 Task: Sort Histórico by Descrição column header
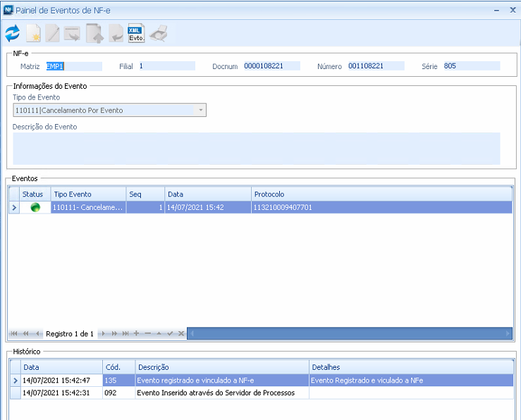(221, 367)
